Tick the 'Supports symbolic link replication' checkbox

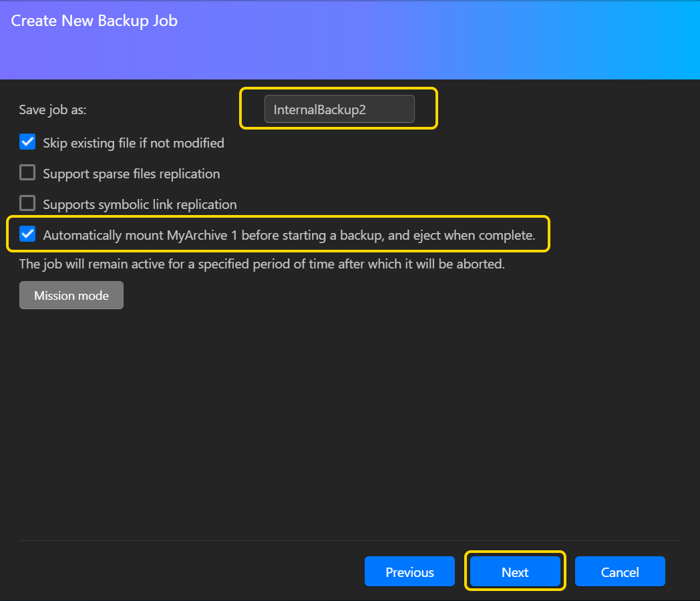tap(27, 204)
